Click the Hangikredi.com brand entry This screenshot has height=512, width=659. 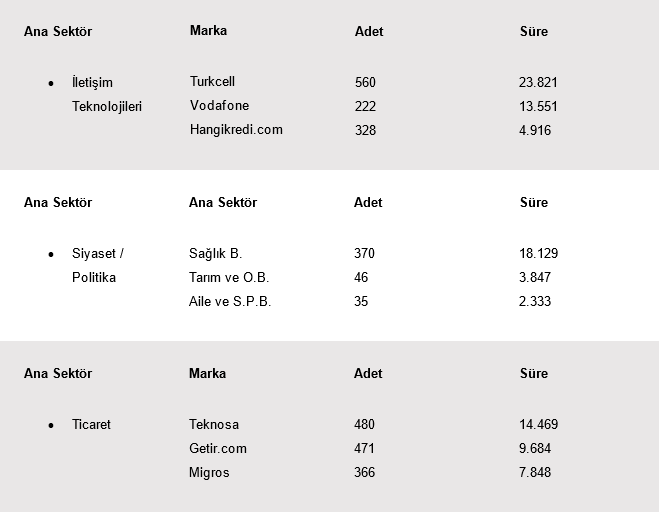236,130
